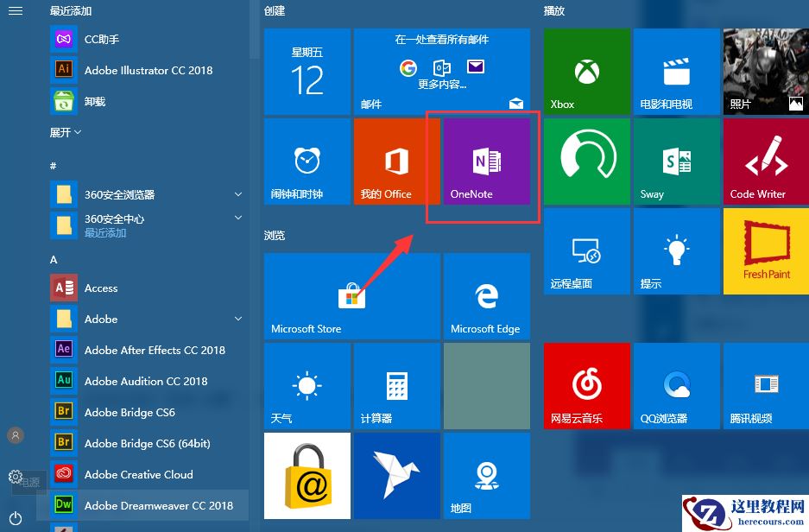The image size is (809, 532).
Task: Open the Calculator (计算器) tile
Action: [396, 385]
